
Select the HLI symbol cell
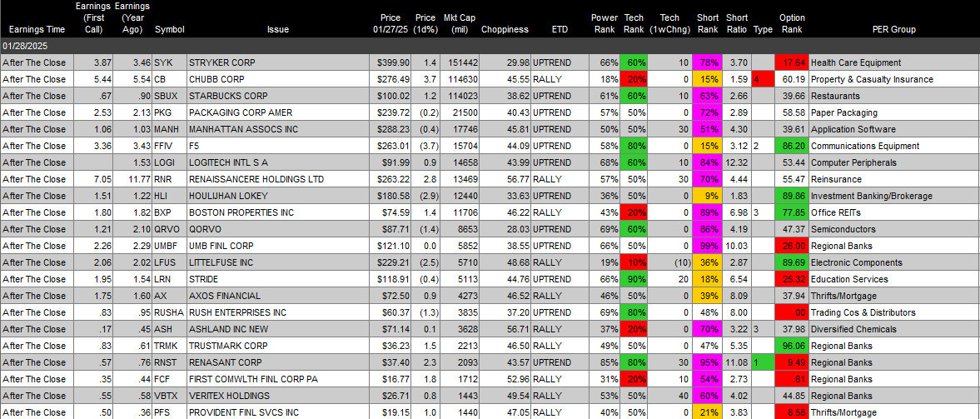point(169,196)
